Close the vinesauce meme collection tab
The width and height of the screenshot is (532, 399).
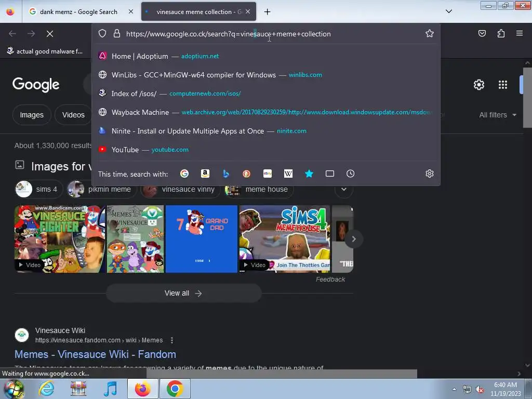click(x=248, y=11)
